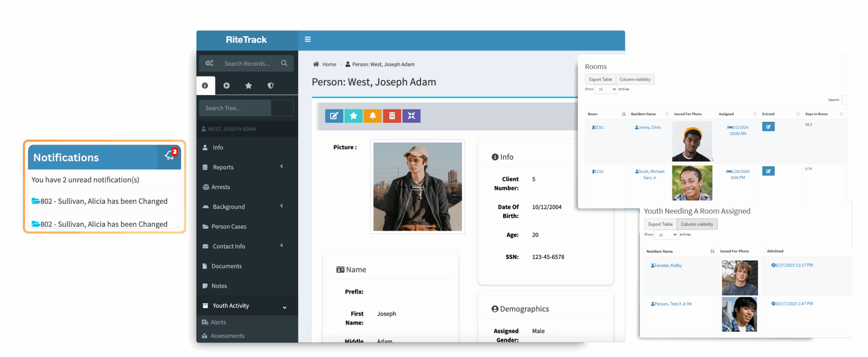Viewport: 868px width, 357px height.
Task: Switch to the shield sidebar tab
Action: (270, 86)
